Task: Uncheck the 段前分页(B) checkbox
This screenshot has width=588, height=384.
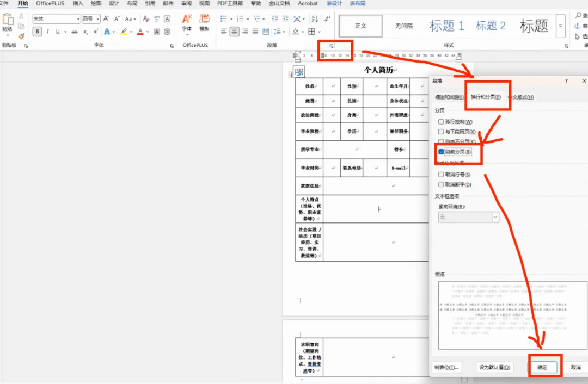Action: point(441,152)
